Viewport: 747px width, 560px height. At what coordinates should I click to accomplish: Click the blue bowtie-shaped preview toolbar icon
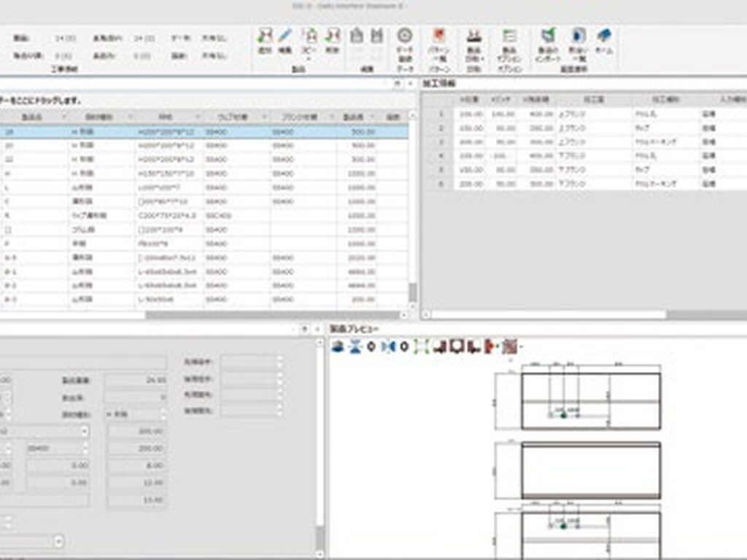tap(388, 346)
